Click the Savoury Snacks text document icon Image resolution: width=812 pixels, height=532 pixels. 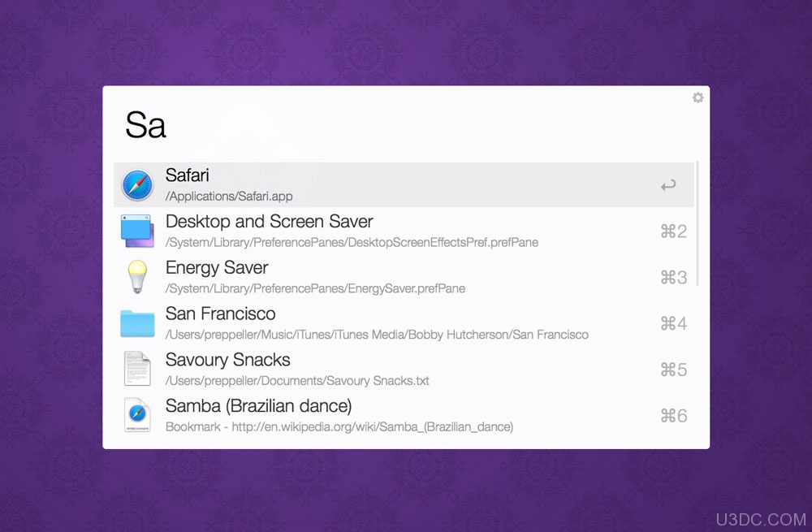(x=137, y=369)
